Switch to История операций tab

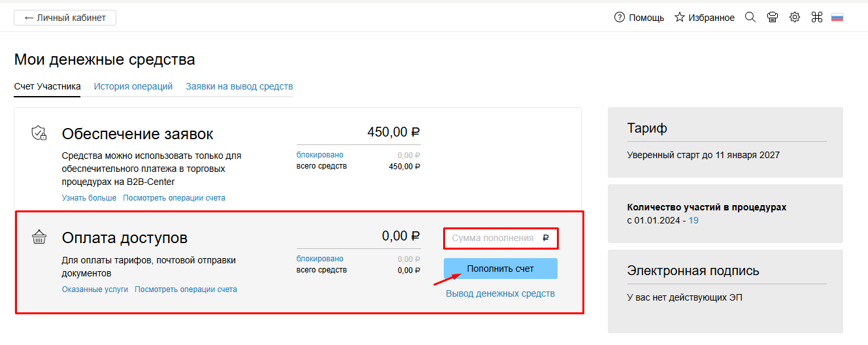point(133,86)
